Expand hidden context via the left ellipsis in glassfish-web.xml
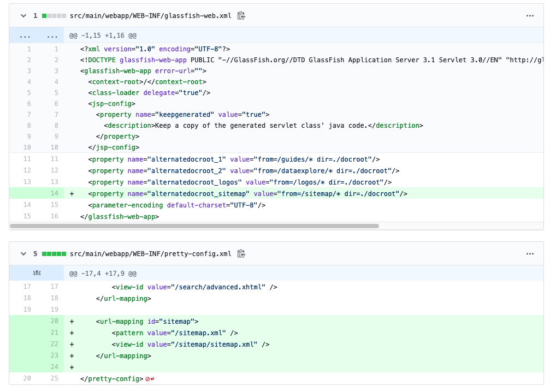Viewport: 550px width, 392px height. (25, 35)
